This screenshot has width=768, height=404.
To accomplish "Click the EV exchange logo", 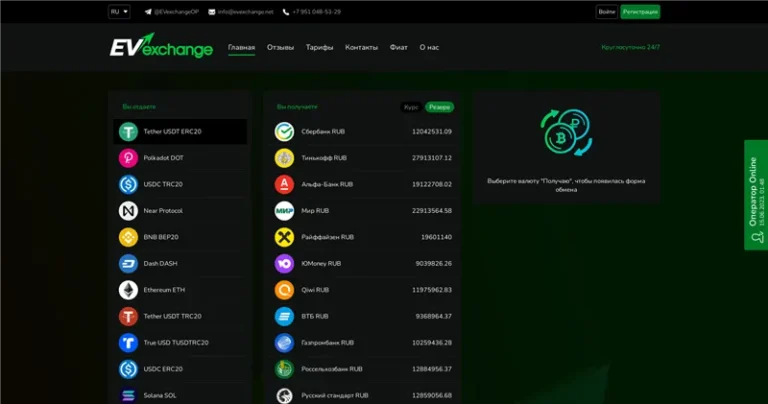I will (161, 47).
